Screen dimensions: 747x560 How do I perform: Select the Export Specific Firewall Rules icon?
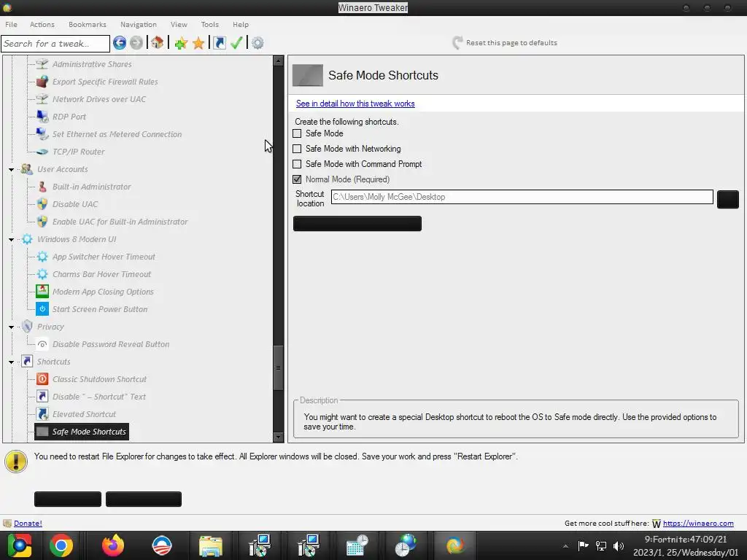coord(42,82)
